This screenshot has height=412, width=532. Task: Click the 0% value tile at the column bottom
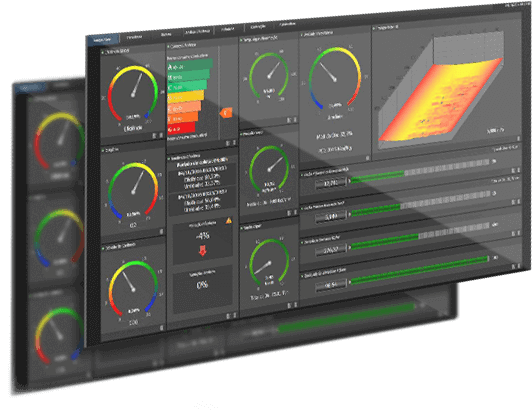coord(202,288)
